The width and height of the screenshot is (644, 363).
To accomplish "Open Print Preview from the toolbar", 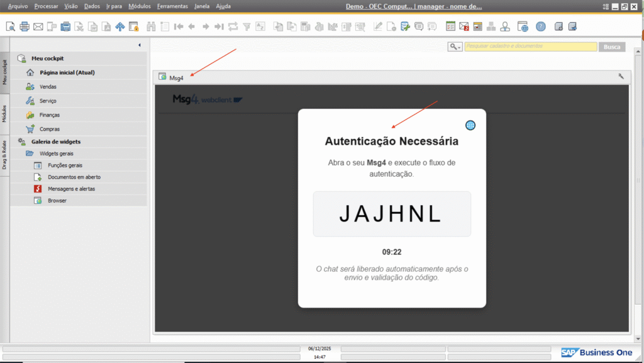I will pyautogui.click(x=11, y=26).
